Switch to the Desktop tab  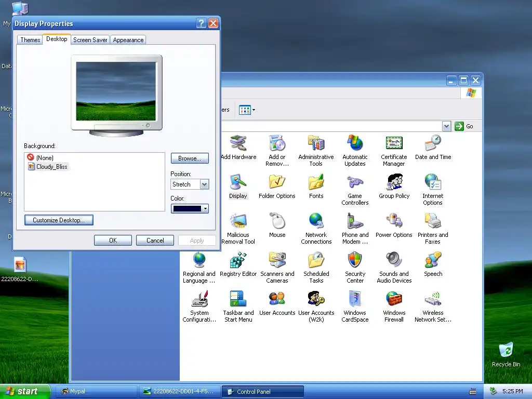[57, 39]
